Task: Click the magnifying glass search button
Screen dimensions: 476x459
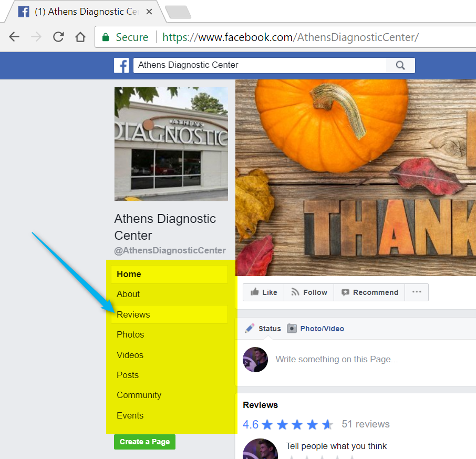Action: (x=400, y=65)
